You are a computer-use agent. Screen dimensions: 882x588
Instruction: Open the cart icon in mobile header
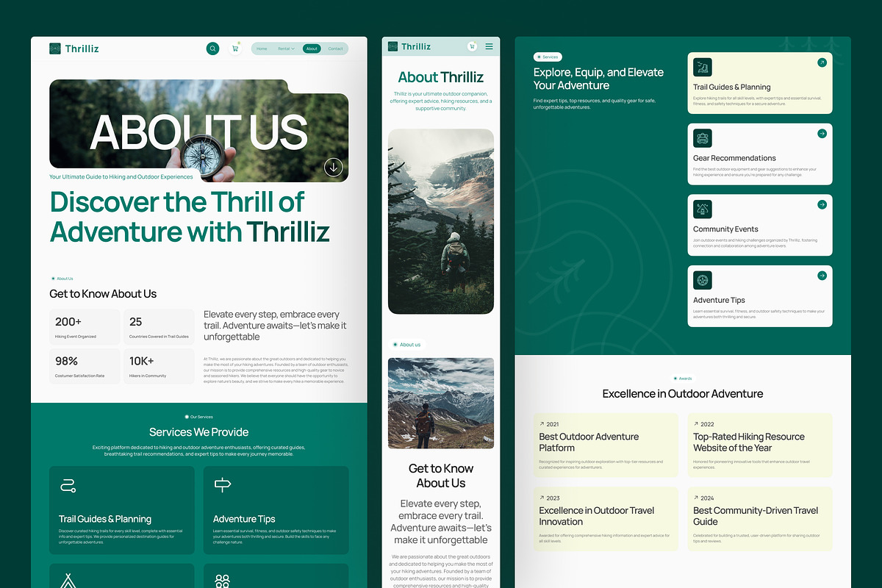coord(472,46)
